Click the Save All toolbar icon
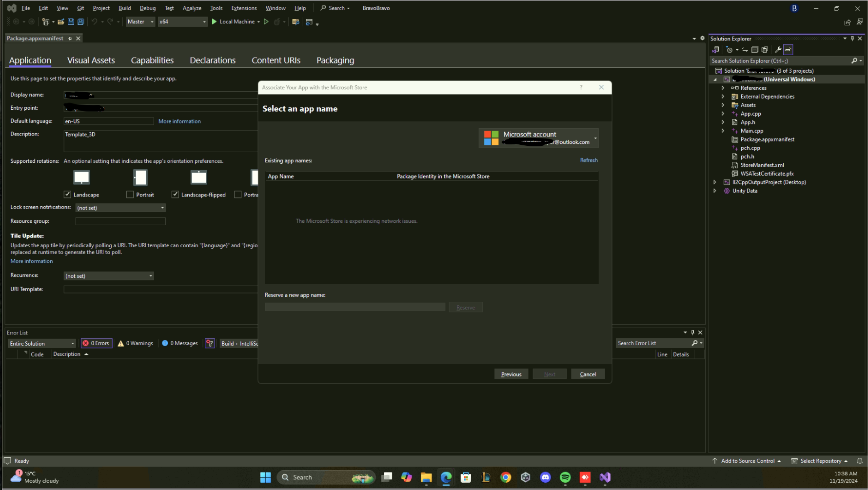The image size is (868, 490). tap(81, 21)
